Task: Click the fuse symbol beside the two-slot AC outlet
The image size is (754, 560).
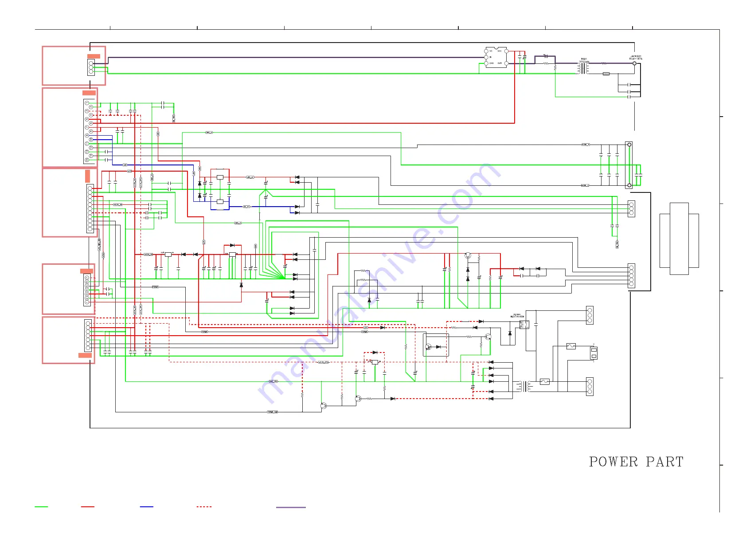Action: point(571,346)
